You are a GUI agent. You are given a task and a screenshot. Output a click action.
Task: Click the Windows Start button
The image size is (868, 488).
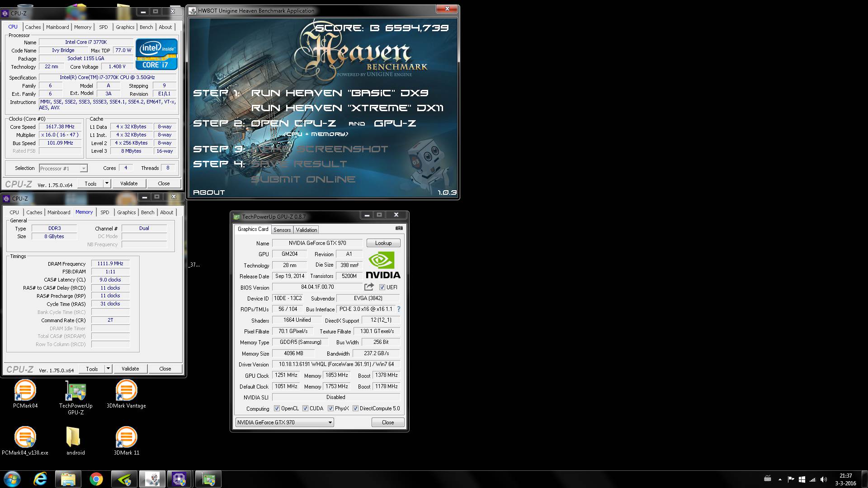click(x=12, y=479)
